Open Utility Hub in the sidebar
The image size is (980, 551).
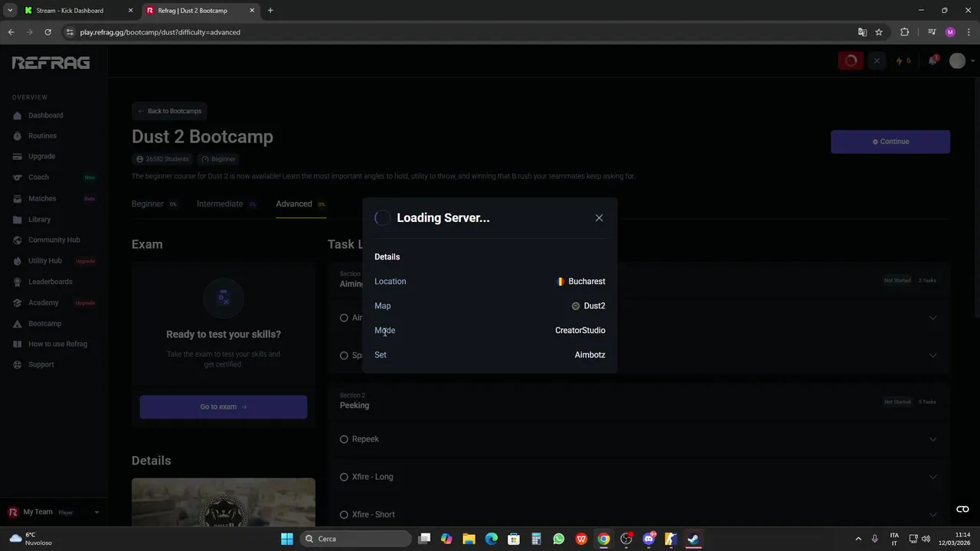44,261
